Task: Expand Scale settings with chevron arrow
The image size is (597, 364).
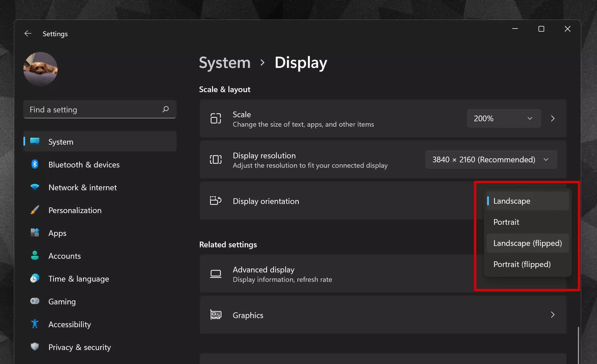Action: (x=553, y=118)
